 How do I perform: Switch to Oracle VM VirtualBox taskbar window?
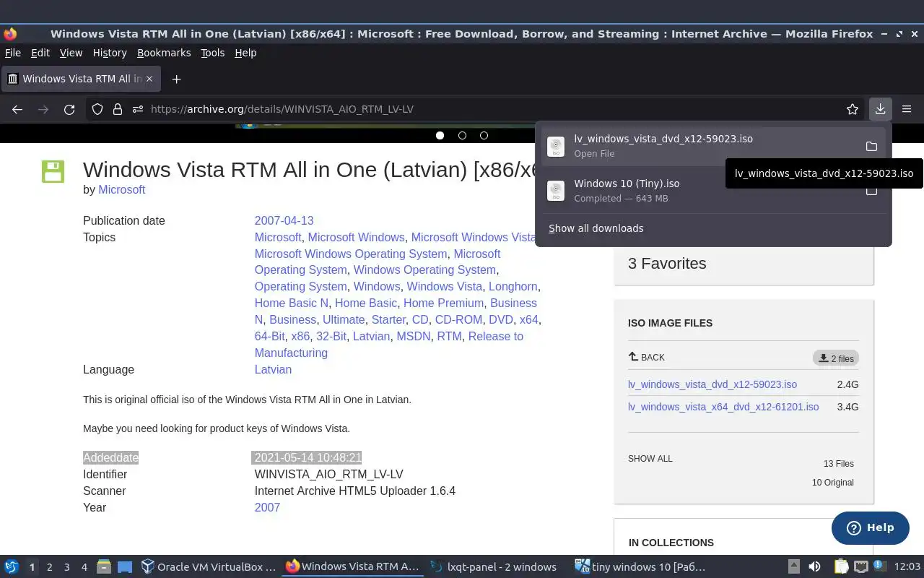208,567
